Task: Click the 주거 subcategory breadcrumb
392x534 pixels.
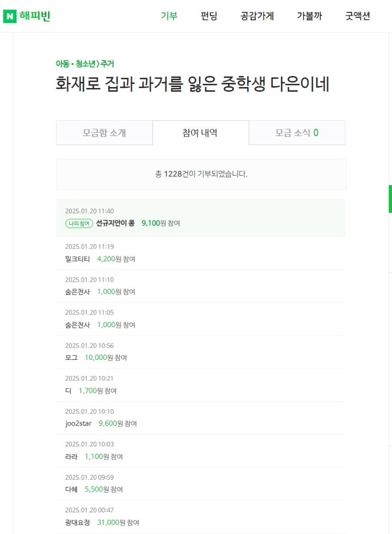Action: pos(107,64)
